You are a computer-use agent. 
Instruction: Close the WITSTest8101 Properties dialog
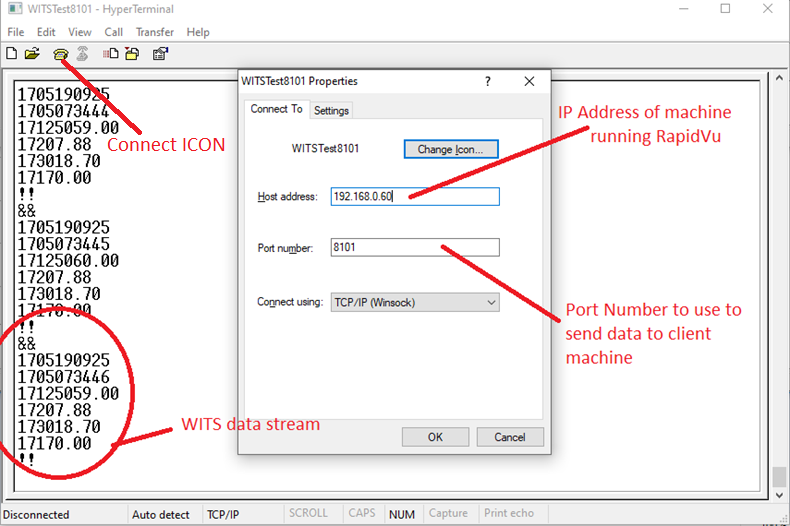click(529, 81)
